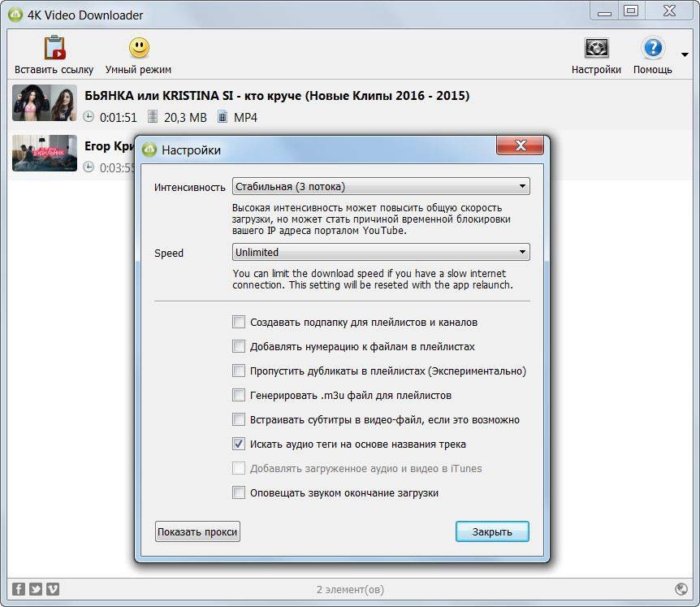Open the Speed dropdown set to Unlimited
This screenshot has width=700, height=607.
tap(381, 252)
